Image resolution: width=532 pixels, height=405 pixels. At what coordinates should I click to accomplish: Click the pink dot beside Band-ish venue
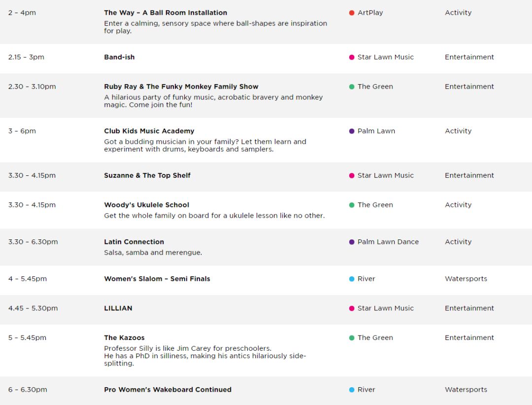[x=352, y=57]
